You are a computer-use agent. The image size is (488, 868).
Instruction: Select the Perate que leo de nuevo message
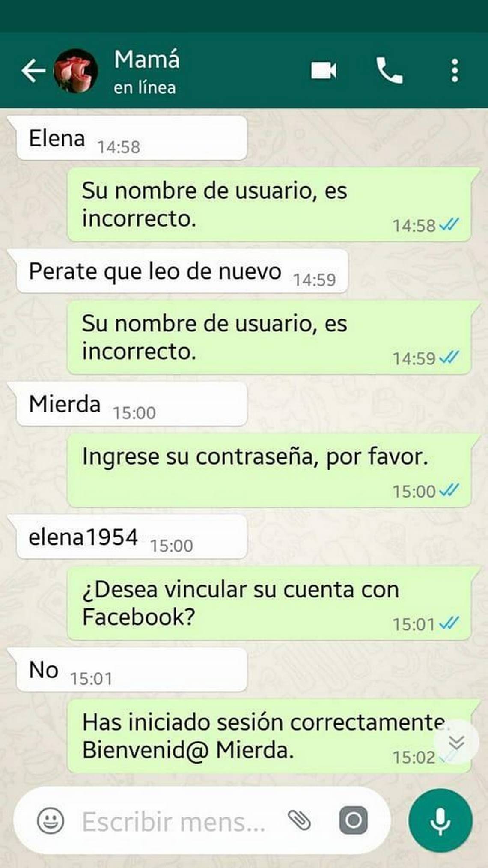point(182,271)
